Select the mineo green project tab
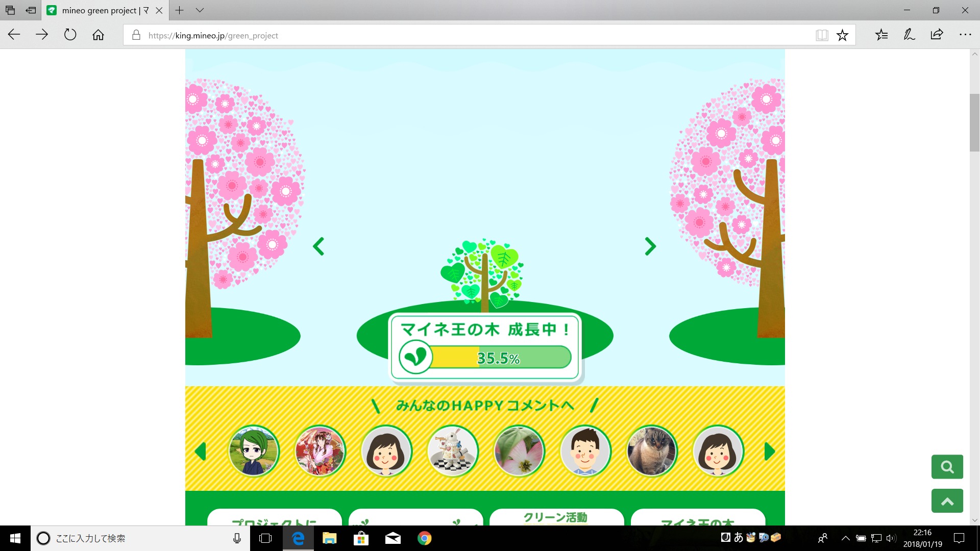980x551 pixels. coord(100,10)
